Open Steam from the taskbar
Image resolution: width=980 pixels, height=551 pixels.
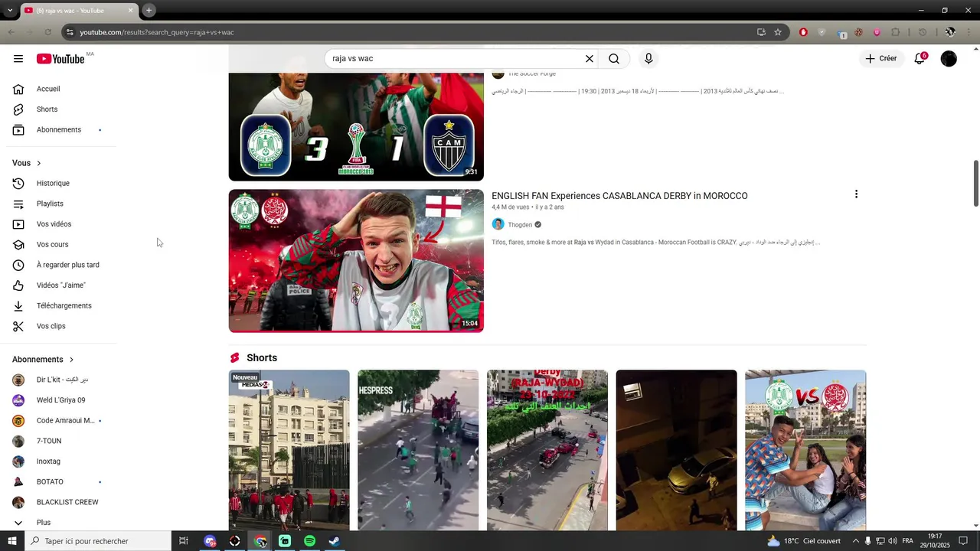pos(335,541)
